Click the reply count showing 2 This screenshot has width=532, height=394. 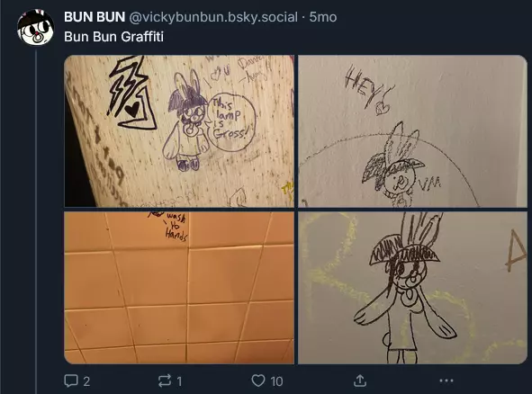pyautogui.click(x=86, y=381)
